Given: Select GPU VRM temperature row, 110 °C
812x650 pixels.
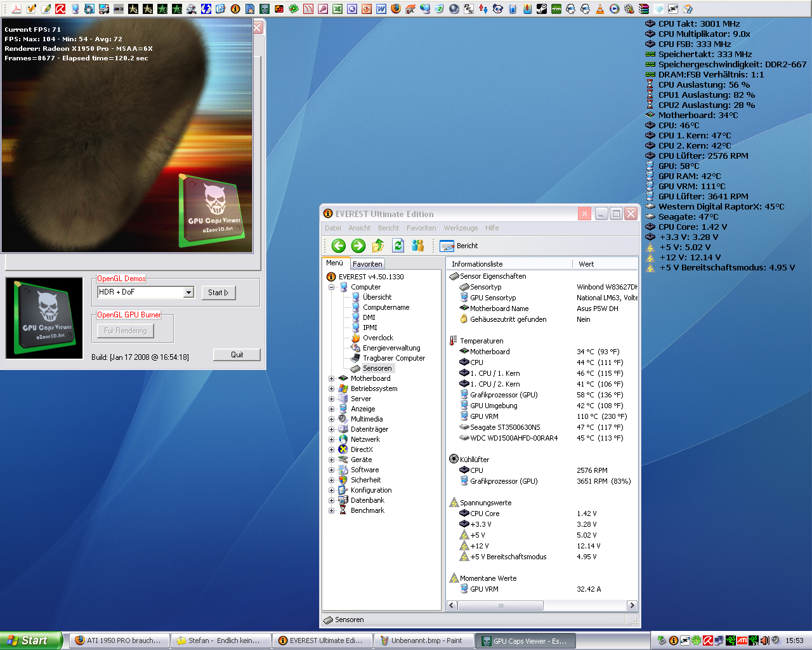Looking at the screenshot, I should 542,416.
